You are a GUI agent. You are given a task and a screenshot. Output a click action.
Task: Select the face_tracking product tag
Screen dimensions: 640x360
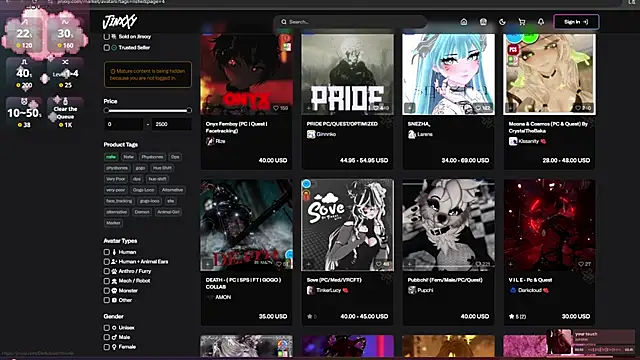pyautogui.click(x=119, y=201)
